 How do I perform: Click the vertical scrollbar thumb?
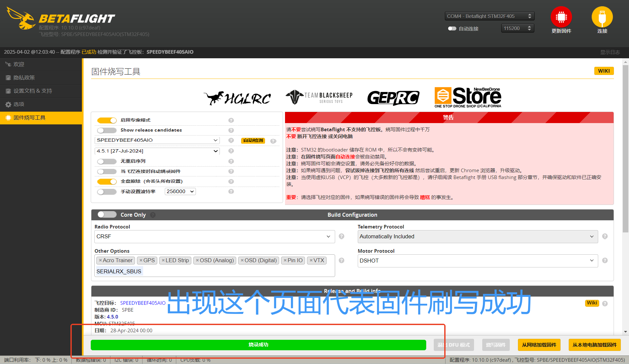625,149
